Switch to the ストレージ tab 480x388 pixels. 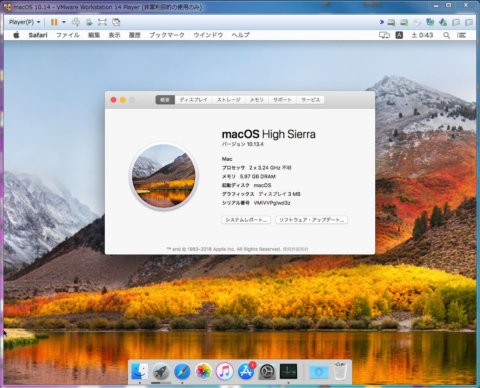229,100
